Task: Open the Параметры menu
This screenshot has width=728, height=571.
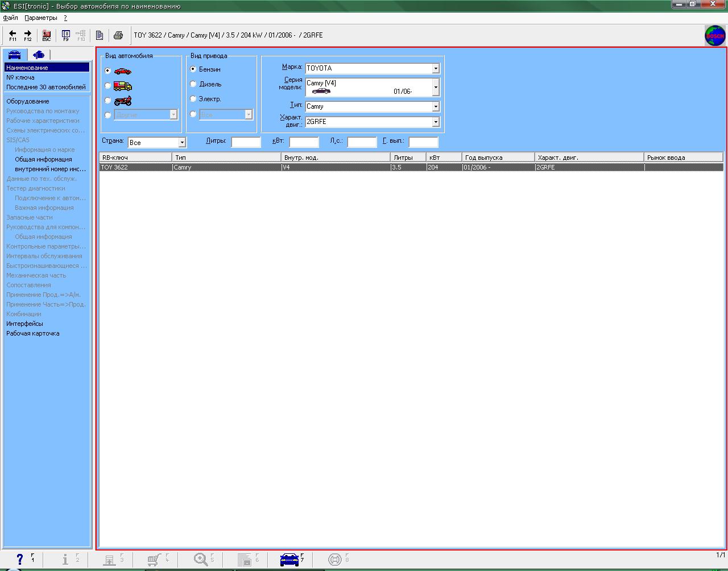Action: [x=41, y=18]
